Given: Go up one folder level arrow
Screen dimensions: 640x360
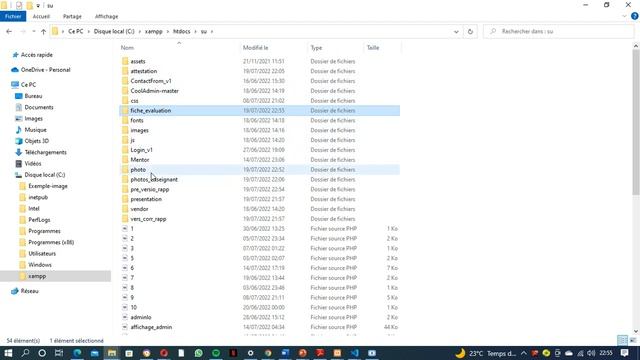Looking at the screenshot, I should coord(43,31).
